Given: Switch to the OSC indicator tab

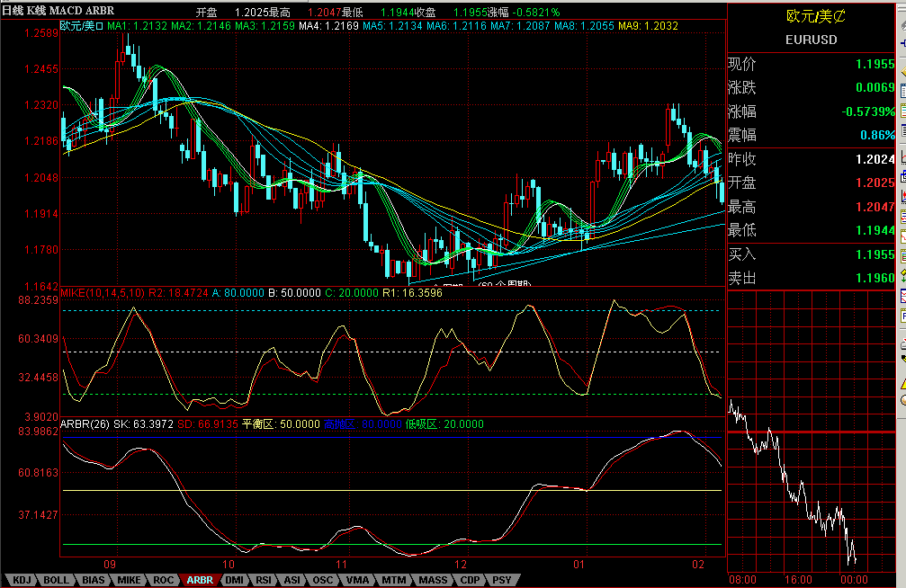Looking at the screenshot, I should click(322, 580).
